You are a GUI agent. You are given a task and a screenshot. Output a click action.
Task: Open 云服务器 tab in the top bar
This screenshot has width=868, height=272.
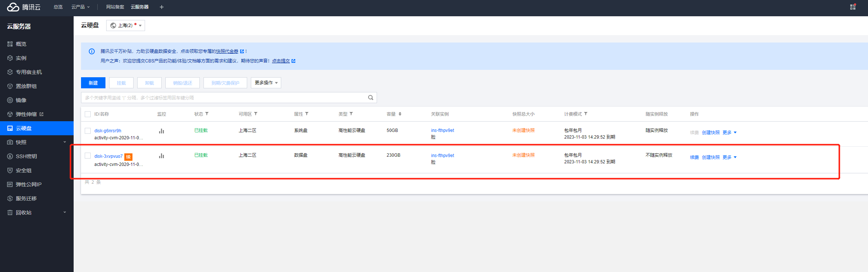(x=139, y=7)
